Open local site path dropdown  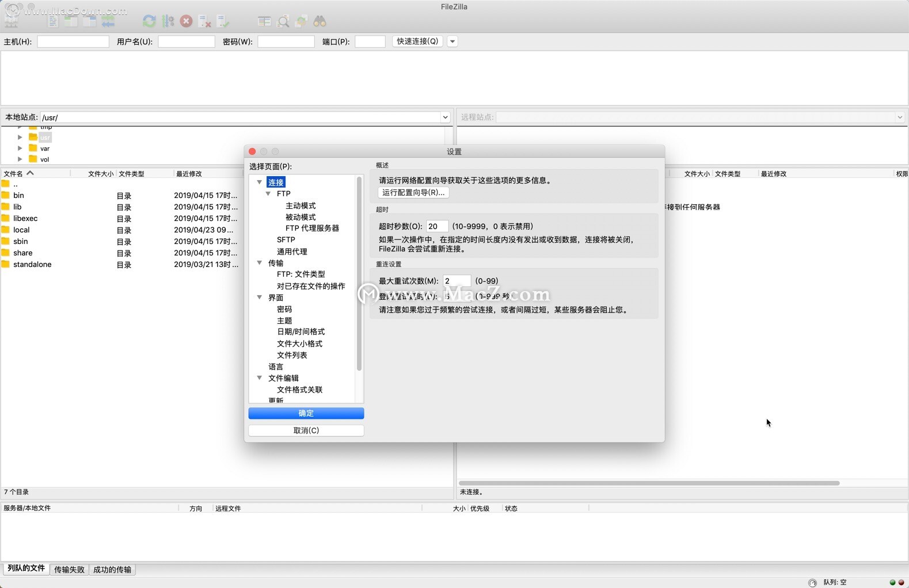coord(445,117)
